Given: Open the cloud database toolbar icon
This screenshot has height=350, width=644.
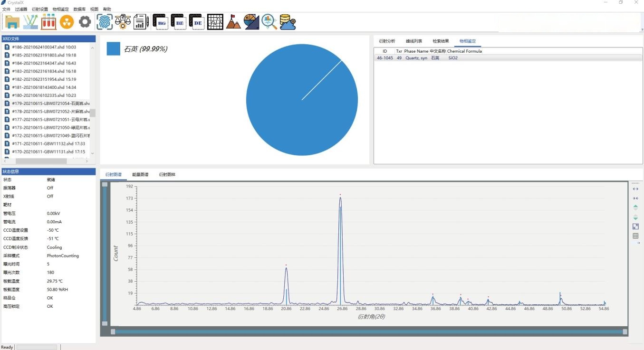Looking at the screenshot, I should 288,22.
